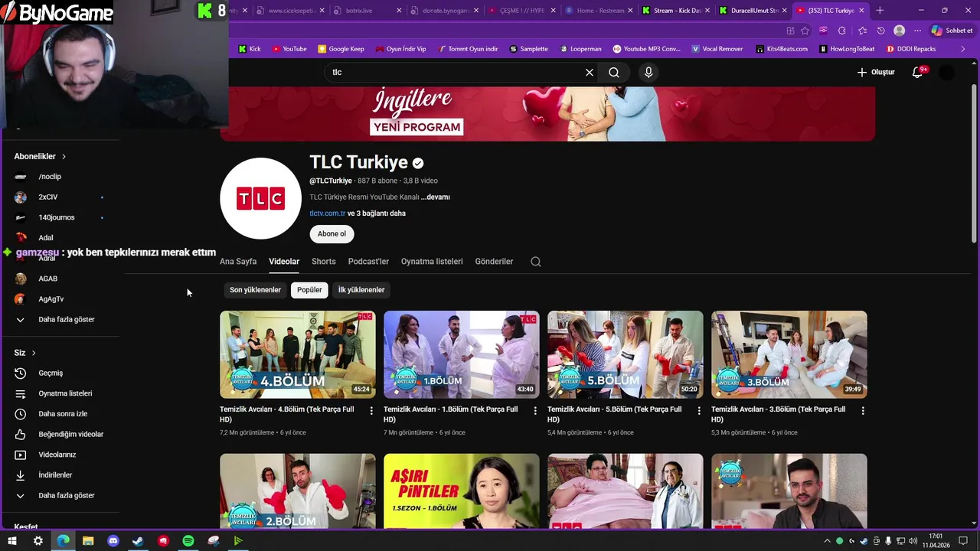Open Spotify from the taskbar
980x551 pixels.
(x=188, y=541)
